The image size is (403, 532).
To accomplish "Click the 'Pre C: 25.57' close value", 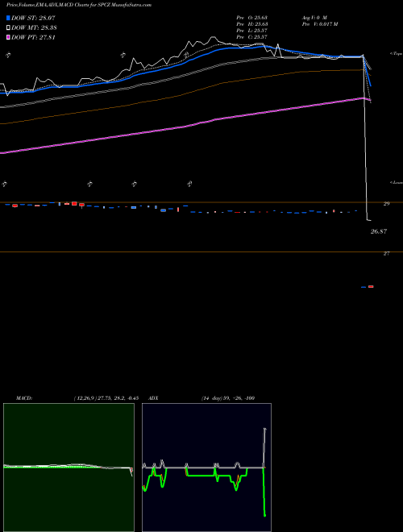I will point(252,37).
